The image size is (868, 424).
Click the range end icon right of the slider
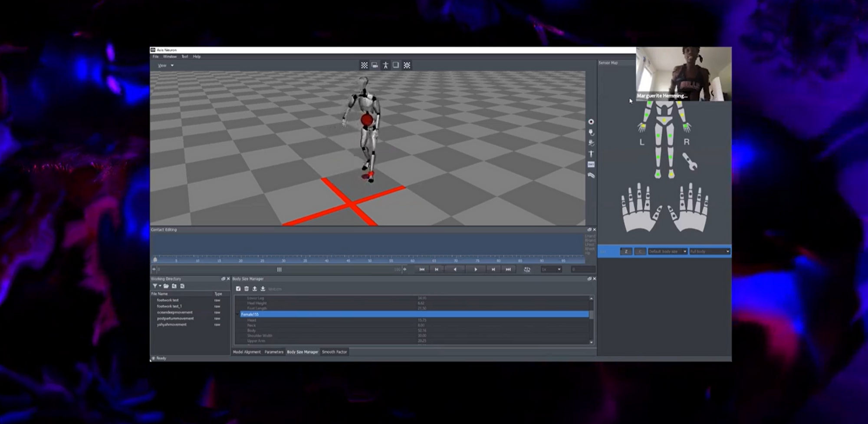tap(405, 269)
